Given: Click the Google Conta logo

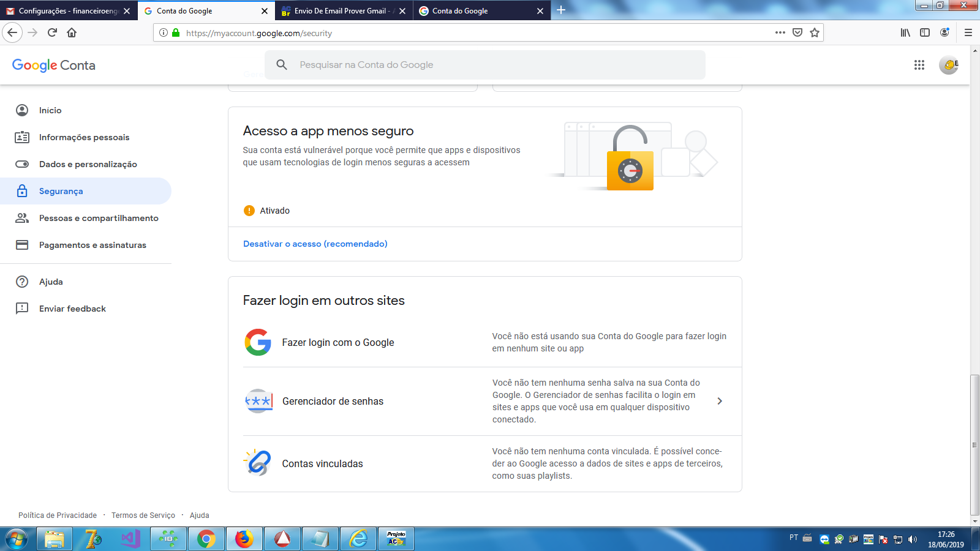Looking at the screenshot, I should [54, 65].
